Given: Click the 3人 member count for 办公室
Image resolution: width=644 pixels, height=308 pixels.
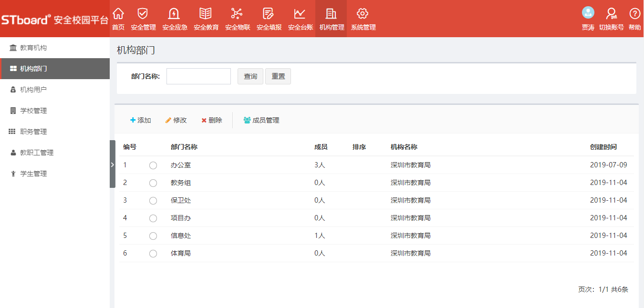Looking at the screenshot, I should tap(320, 165).
